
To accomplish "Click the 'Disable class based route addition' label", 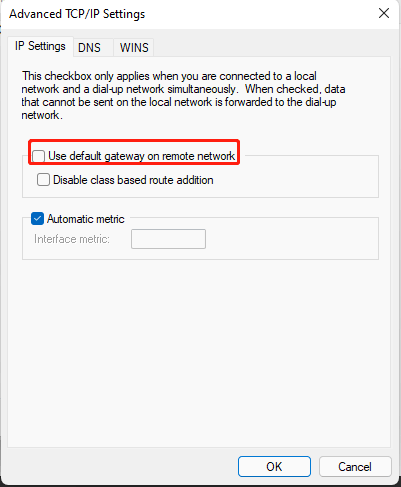I will click(x=133, y=180).
